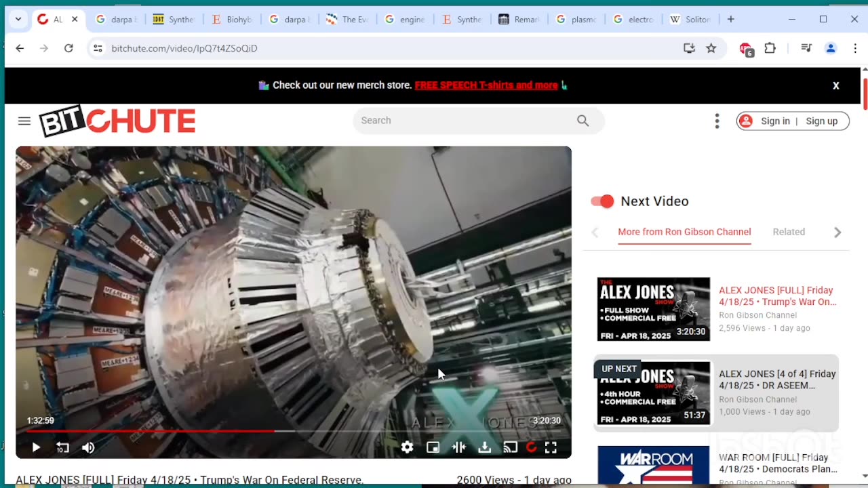
Task: Install app icon in address bar
Action: pyautogui.click(x=689, y=48)
